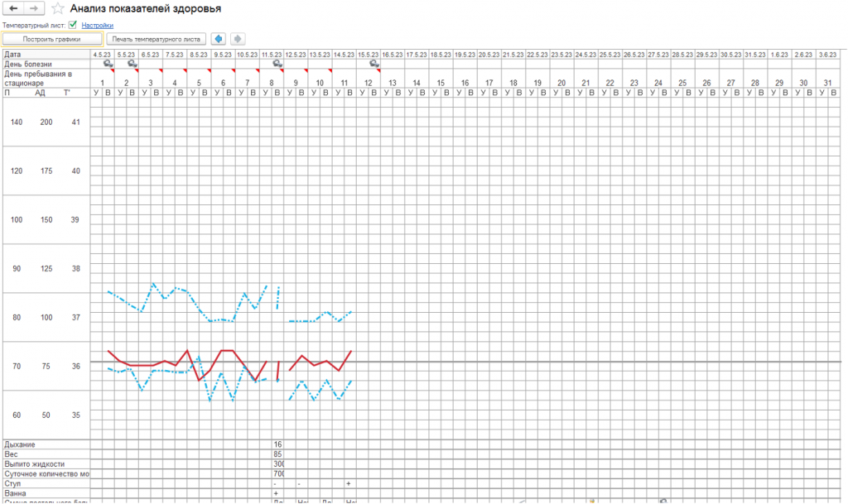Click the Дата row header
Viewport: 848px width, 504px height.
coord(46,55)
